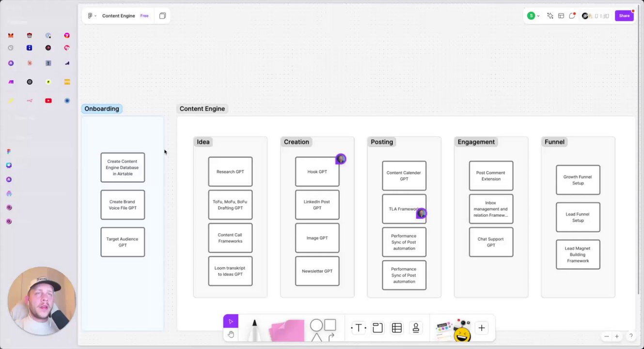Viewport: 644px width, 349px height.
Task: Select the Target Audience GPT card
Action: pos(123,242)
